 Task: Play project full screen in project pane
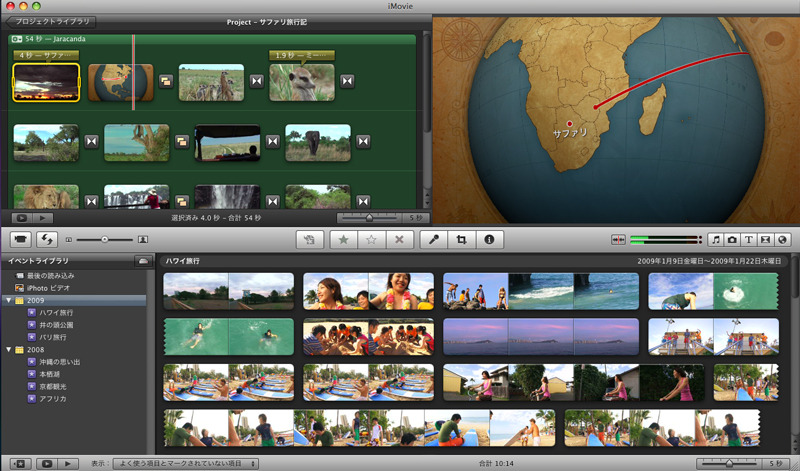(21, 218)
